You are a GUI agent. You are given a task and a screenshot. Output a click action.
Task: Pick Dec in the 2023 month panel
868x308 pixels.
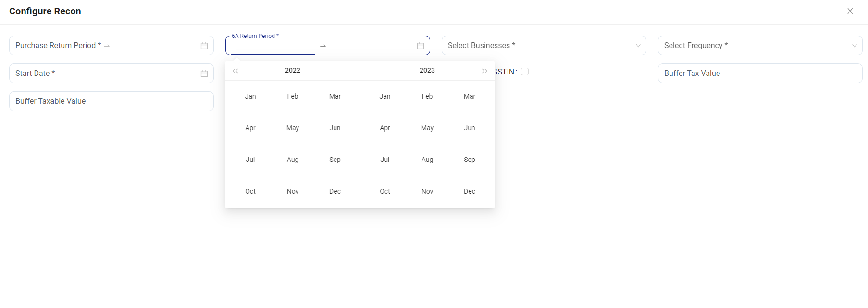tap(470, 191)
